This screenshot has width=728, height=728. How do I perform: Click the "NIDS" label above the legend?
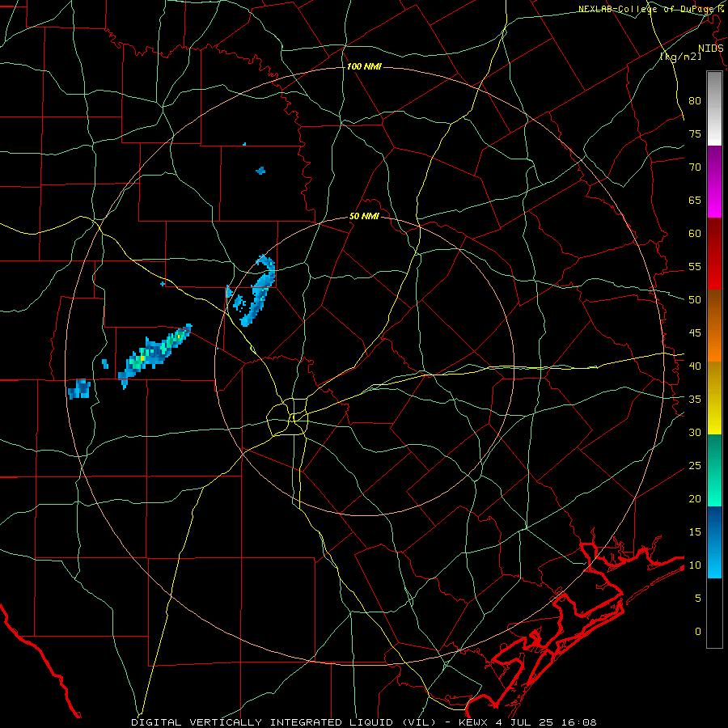[711, 49]
